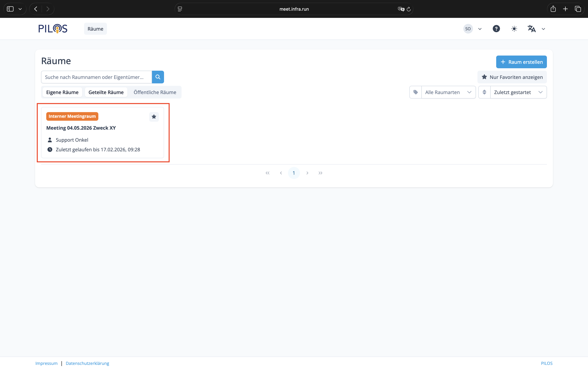Open the browser share icon
The image size is (588, 369).
coord(553,9)
